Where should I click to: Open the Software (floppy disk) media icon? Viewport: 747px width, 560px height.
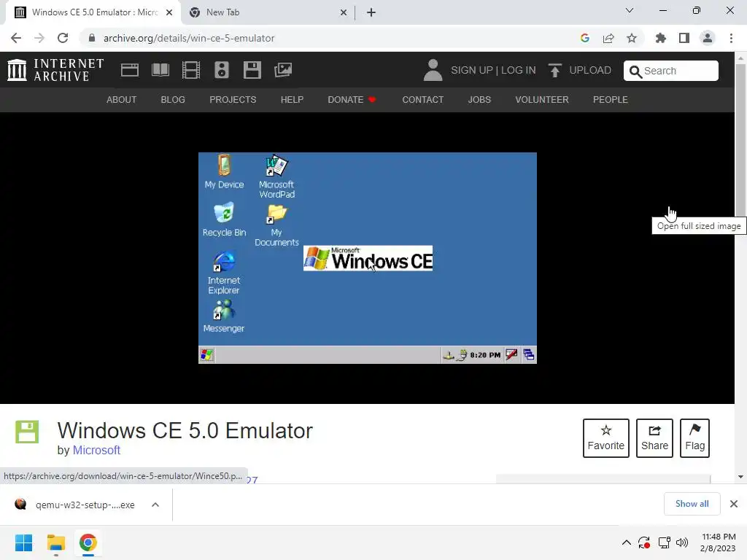[x=252, y=70]
